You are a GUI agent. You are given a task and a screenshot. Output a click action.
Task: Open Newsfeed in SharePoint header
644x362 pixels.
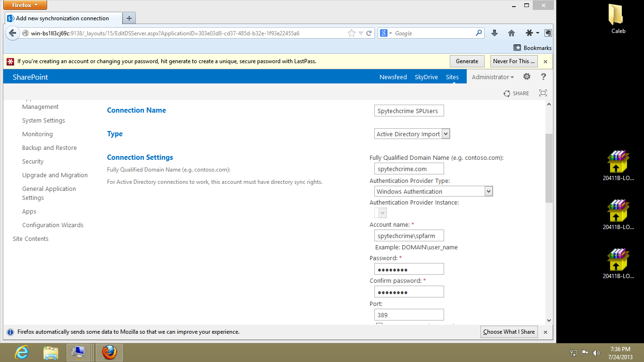coord(393,77)
